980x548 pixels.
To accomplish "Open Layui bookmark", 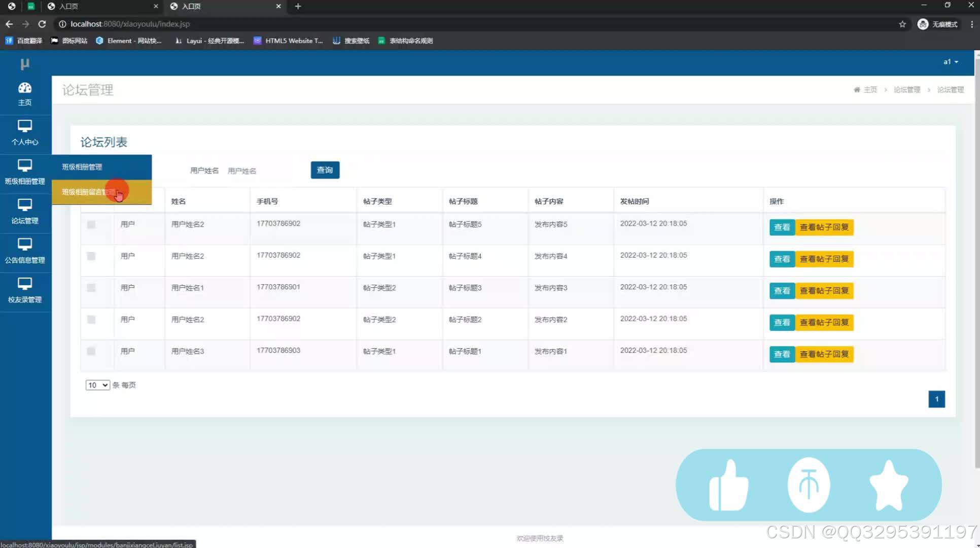I will coord(209,41).
